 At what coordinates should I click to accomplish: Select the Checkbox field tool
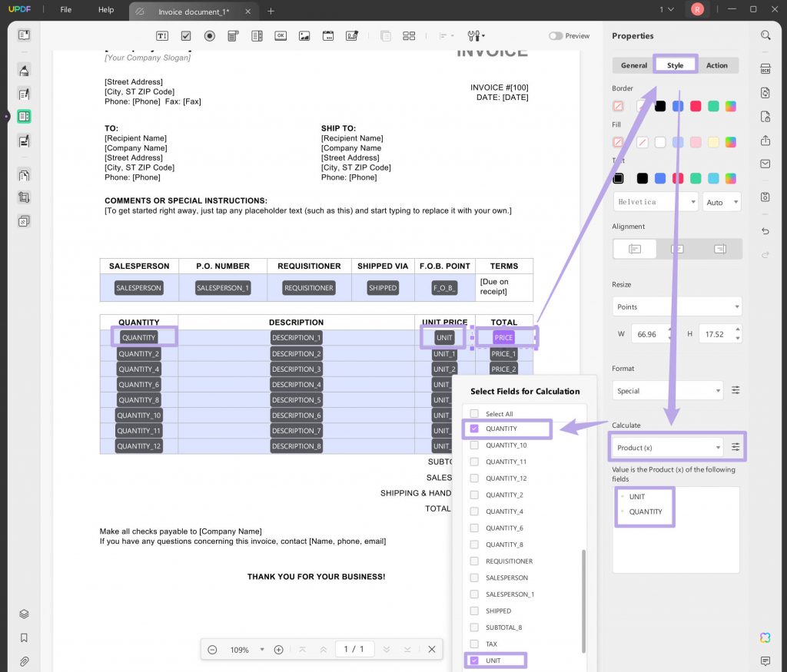click(x=185, y=35)
